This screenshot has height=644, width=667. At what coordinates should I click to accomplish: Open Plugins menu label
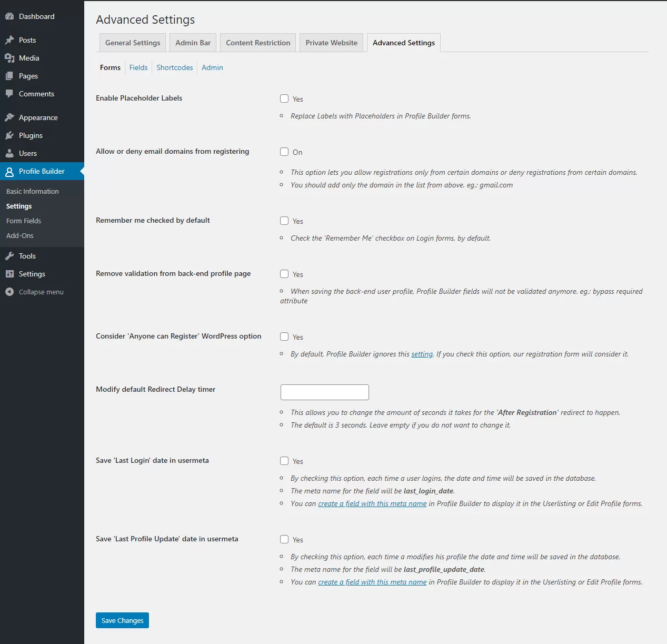(31, 135)
